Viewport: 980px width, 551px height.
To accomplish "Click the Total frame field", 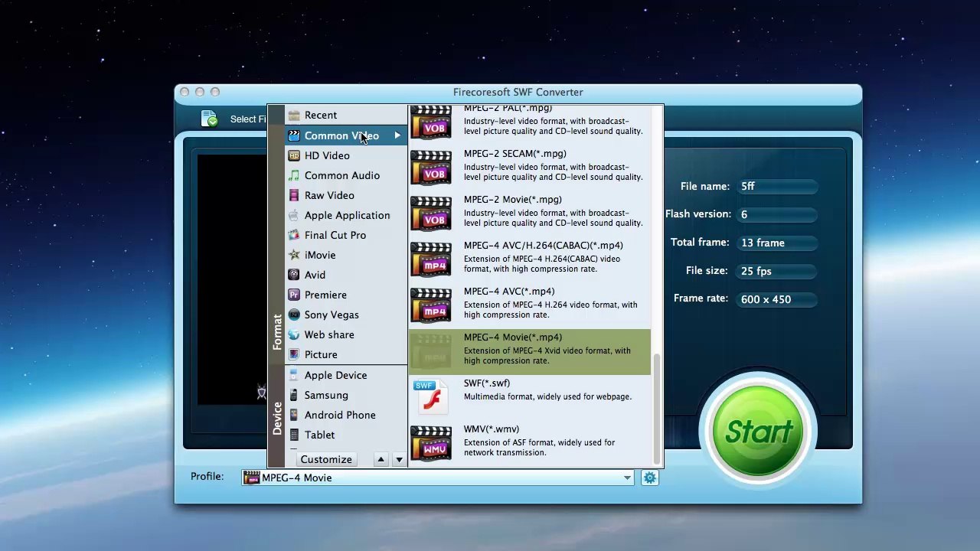I will pyautogui.click(x=776, y=243).
